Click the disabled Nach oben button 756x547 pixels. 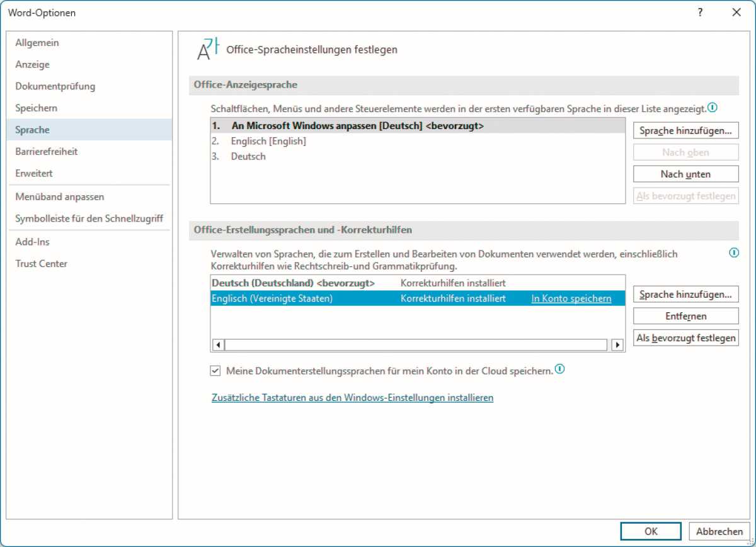pos(685,152)
